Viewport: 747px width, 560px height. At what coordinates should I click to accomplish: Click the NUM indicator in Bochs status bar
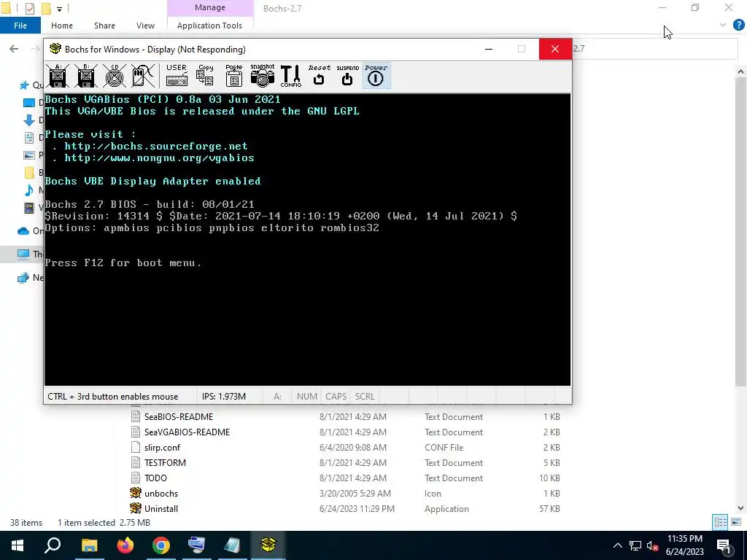pyautogui.click(x=307, y=396)
